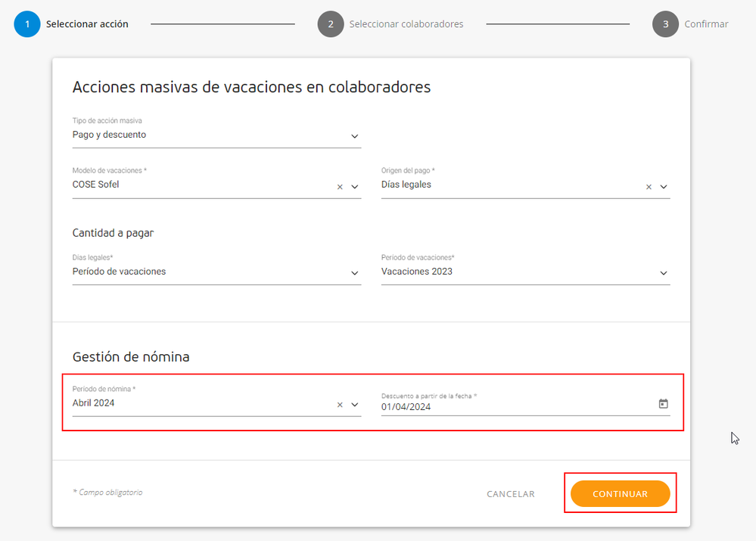Screen dimensions: 756x541
Task: Click step 2 circle icon
Action: click(331, 24)
